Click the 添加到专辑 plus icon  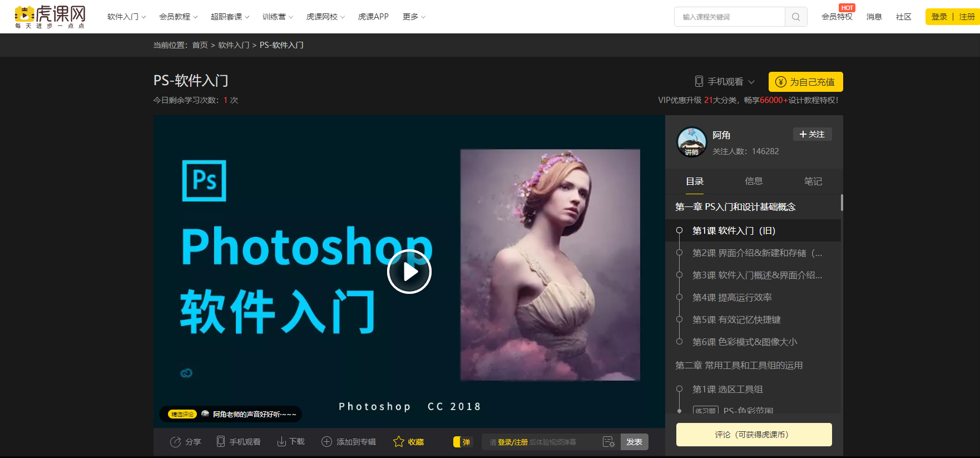point(326,441)
